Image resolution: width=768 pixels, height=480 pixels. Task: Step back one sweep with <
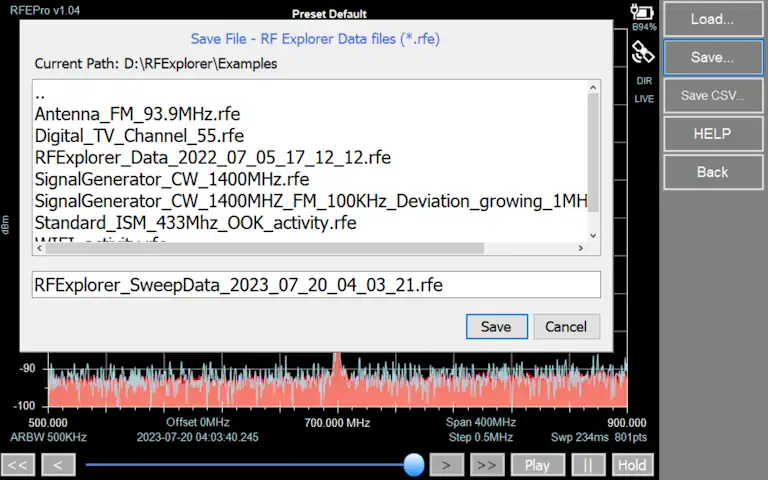58,465
